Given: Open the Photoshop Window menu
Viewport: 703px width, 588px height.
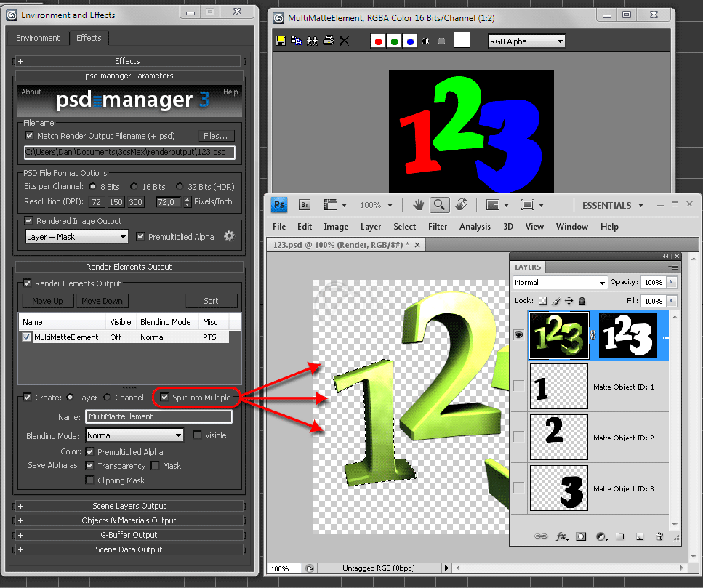Looking at the screenshot, I should pos(572,227).
